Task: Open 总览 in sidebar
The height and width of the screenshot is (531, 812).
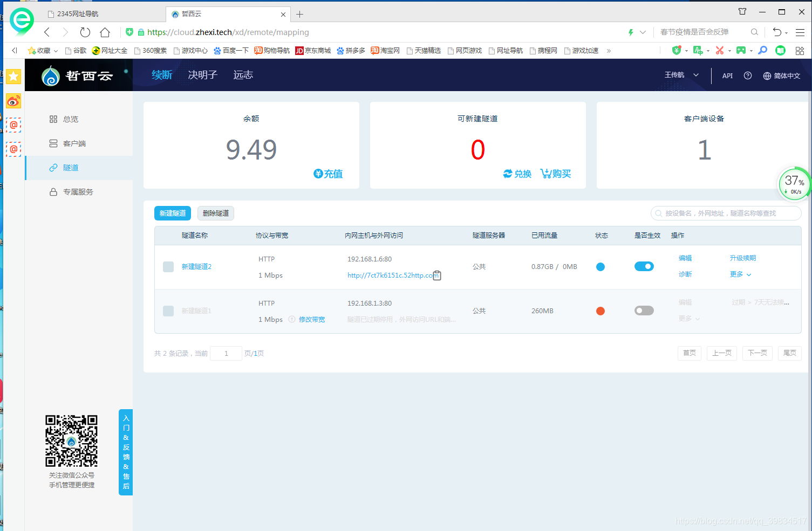Action: pos(79,119)
